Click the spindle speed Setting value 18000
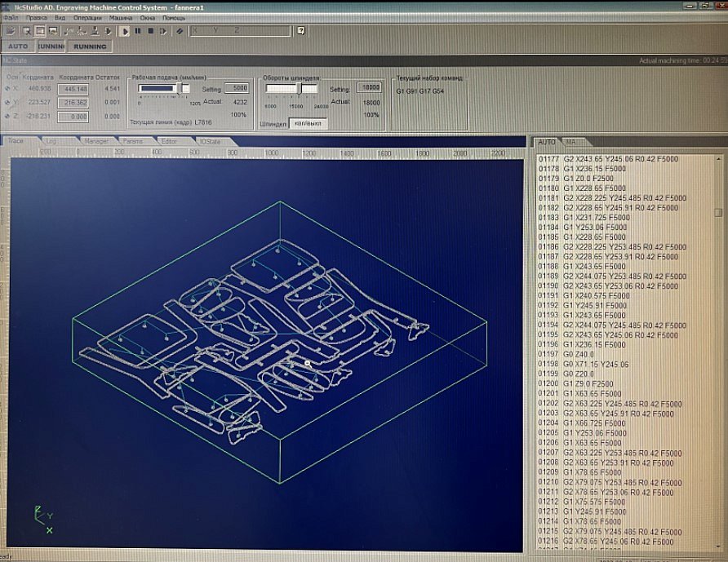 point(370,88)
